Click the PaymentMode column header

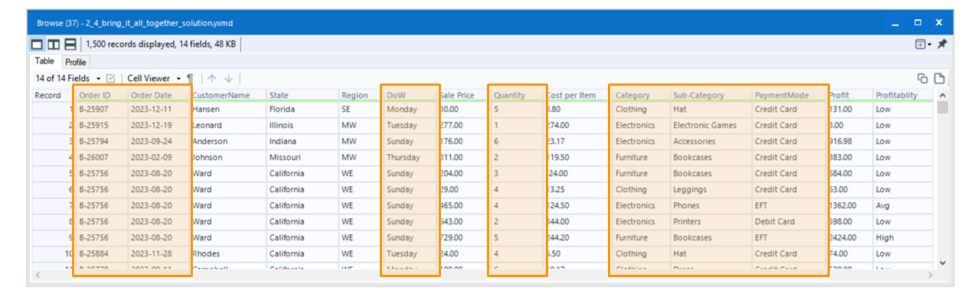[x=789, y=95]
